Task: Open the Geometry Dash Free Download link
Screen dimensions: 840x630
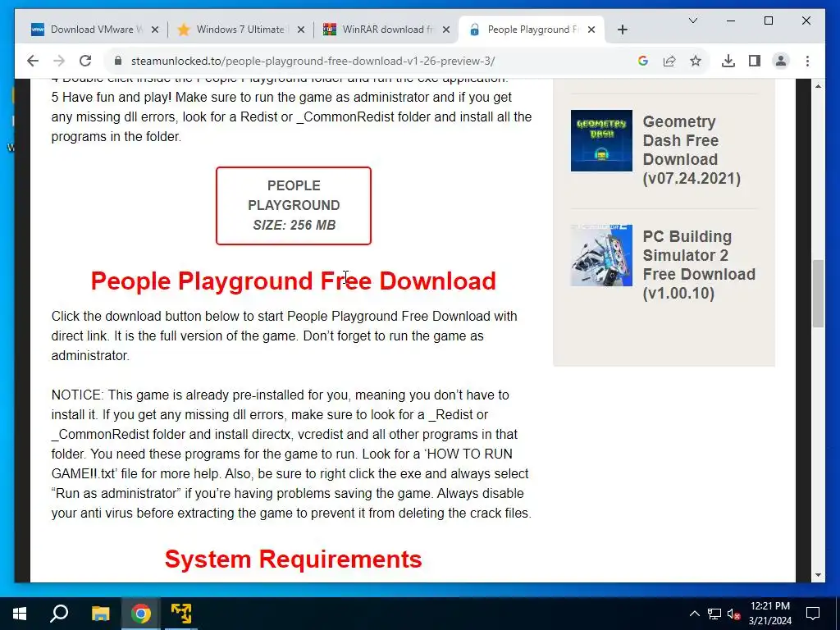Action: pyautogui.click(x=692, y=150)
